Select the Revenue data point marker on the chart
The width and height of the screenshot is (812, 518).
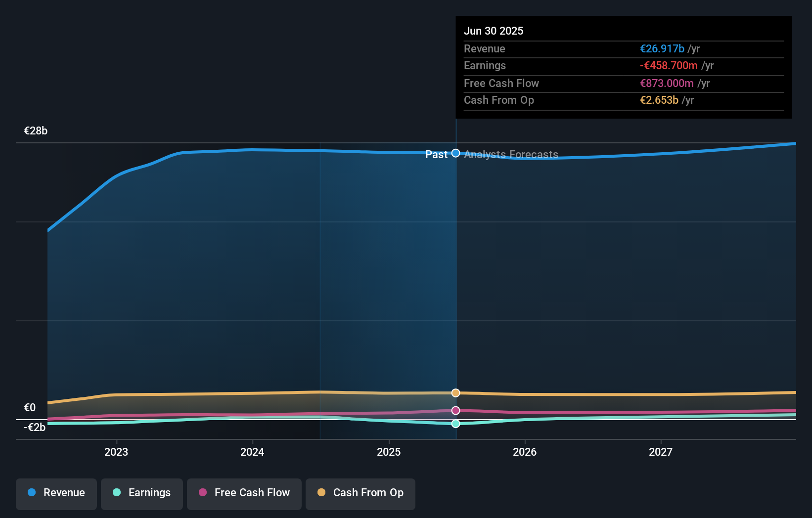pos(455,153)
